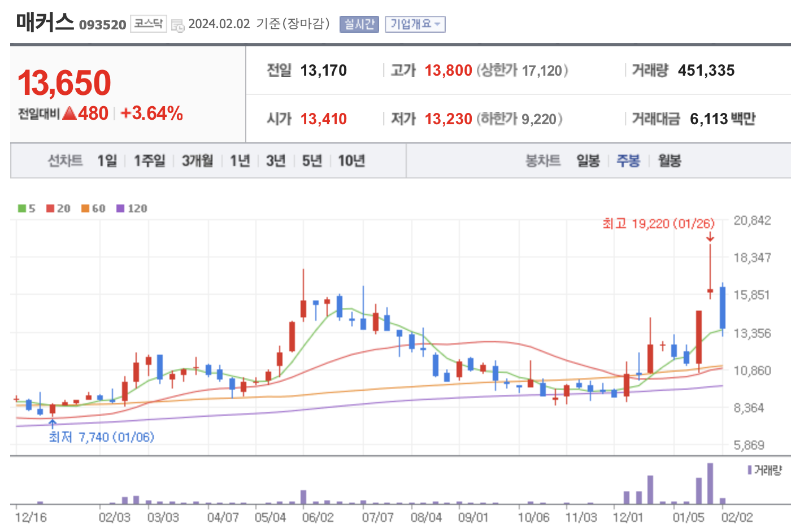Select the 1주일 line chart period
Screen dimensions: 791x532
(x=149, y=161)
